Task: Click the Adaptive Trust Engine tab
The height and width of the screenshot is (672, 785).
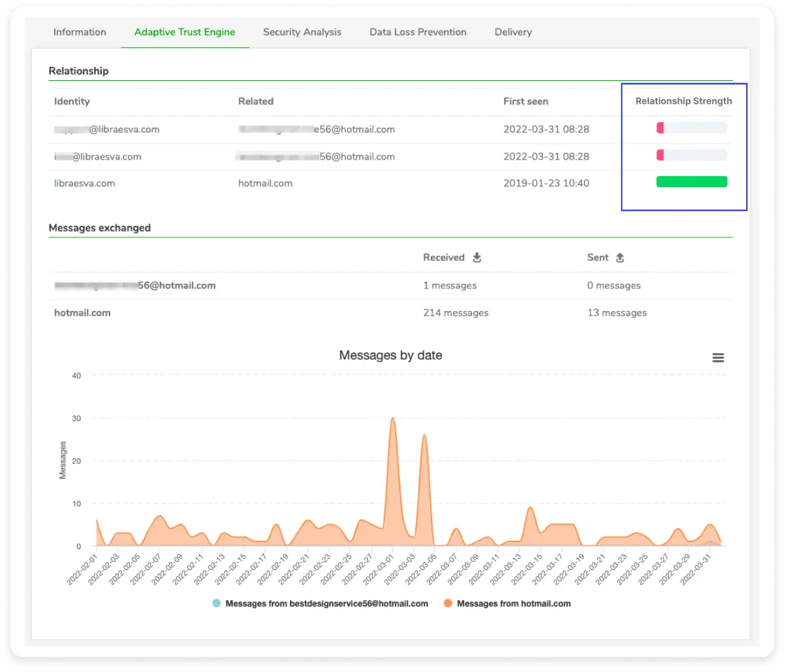Action: tap(184, 32)
